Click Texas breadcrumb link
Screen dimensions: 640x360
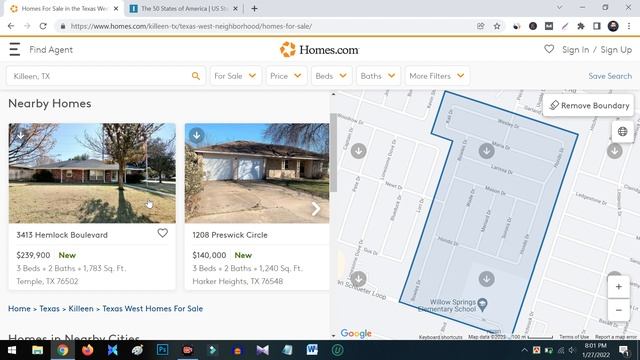point(49,309)
